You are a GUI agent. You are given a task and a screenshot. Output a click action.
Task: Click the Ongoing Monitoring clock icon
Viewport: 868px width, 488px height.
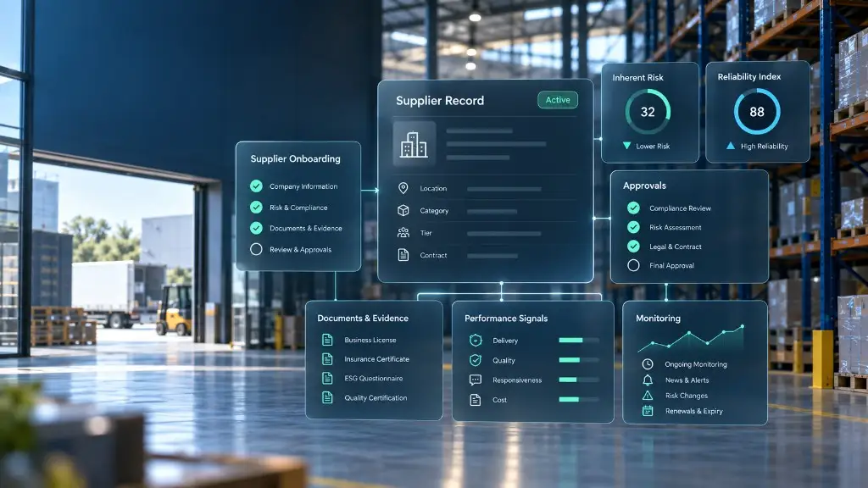(647, 364)
